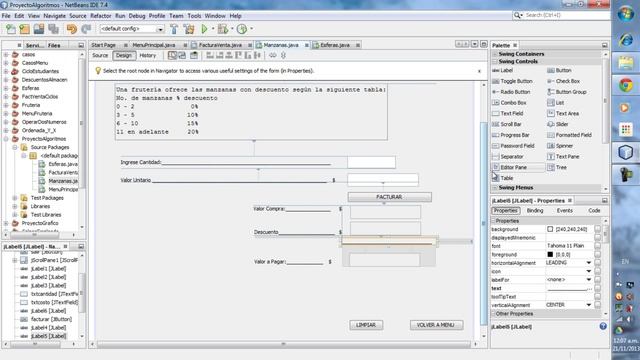Open the run configuration dropdown
Screen dimensions: 640x360
click(x=160, y=29)
